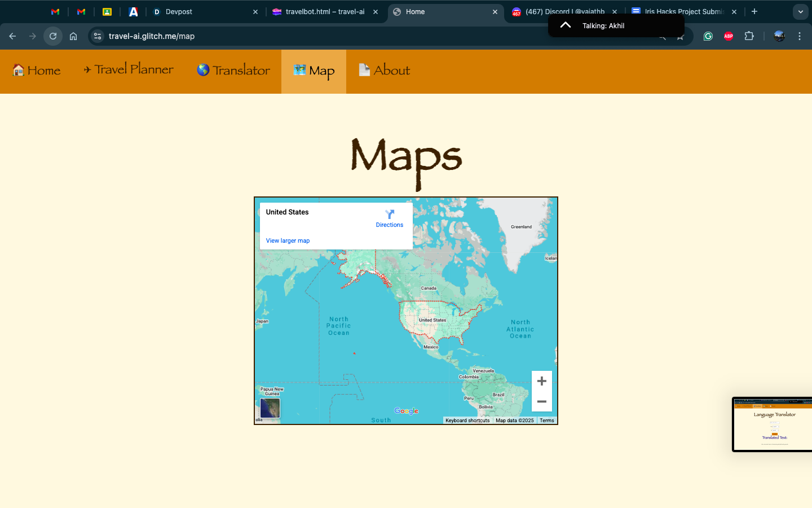
Task: Click the Venezuela label on map
Action: click(x=483, y=371)
